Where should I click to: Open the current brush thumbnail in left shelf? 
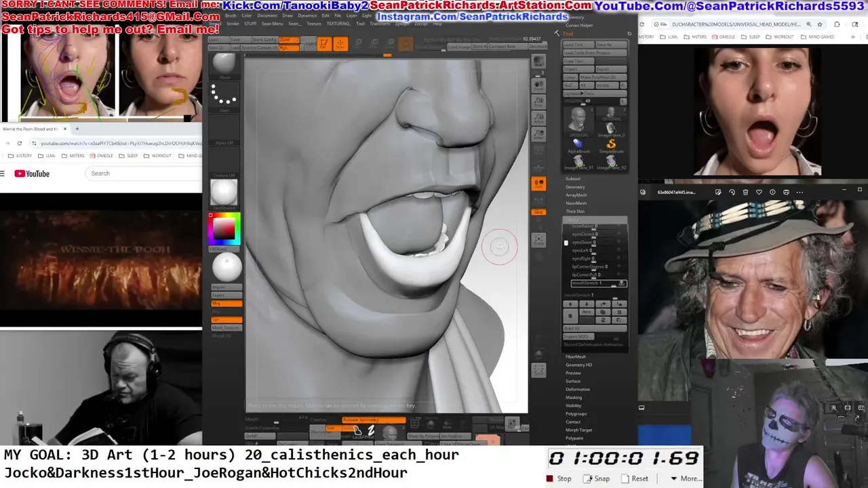click(224, 65)
